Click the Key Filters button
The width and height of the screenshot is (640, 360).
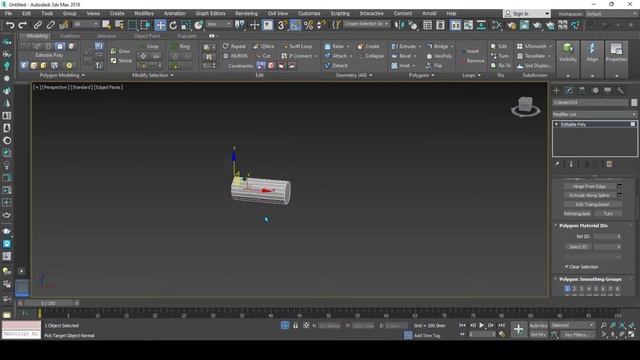click(x=577, y=334)
